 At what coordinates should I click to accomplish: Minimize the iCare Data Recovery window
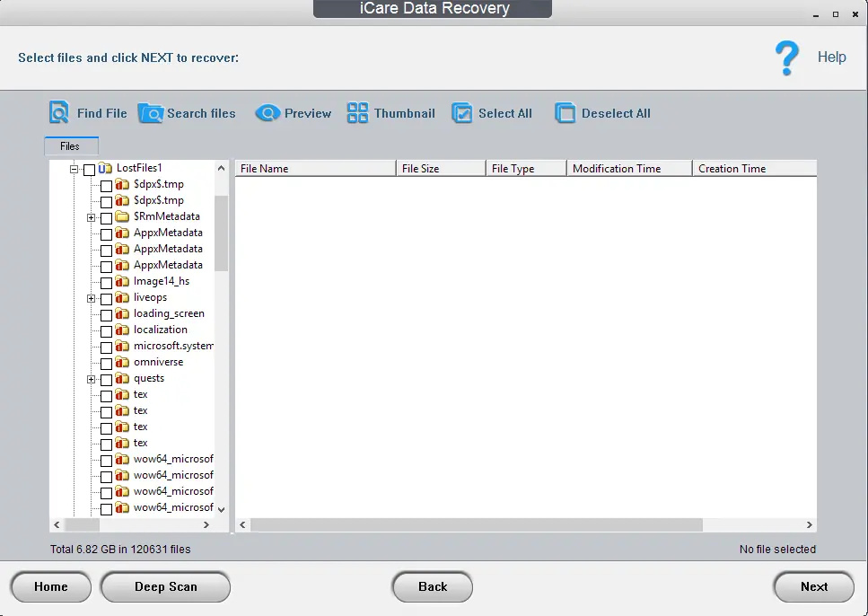(815, 15)
